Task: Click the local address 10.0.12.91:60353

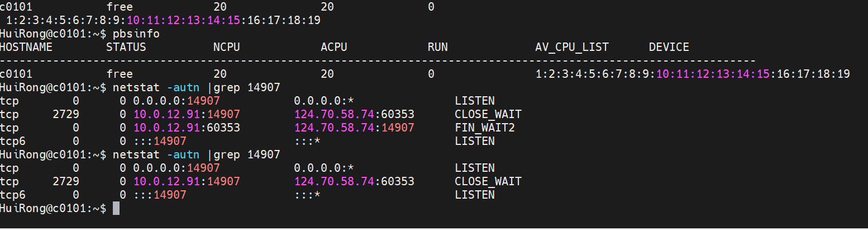Action: click(x=187, y=128)
